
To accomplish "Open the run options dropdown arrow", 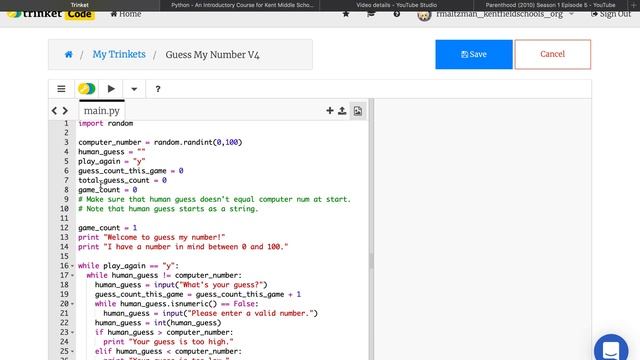I will click(134, 89).
